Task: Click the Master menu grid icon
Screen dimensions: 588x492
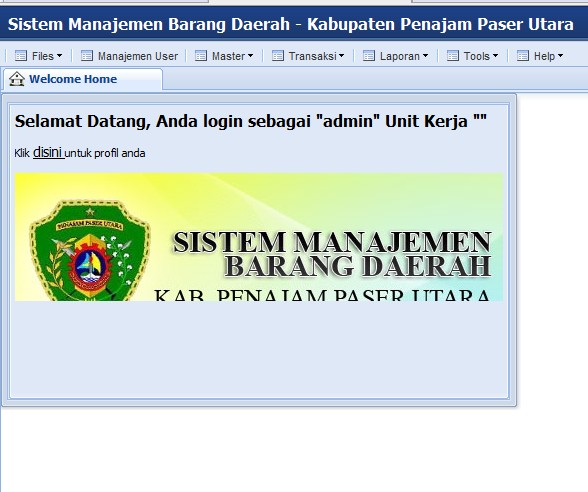Action: pos(201,56)
